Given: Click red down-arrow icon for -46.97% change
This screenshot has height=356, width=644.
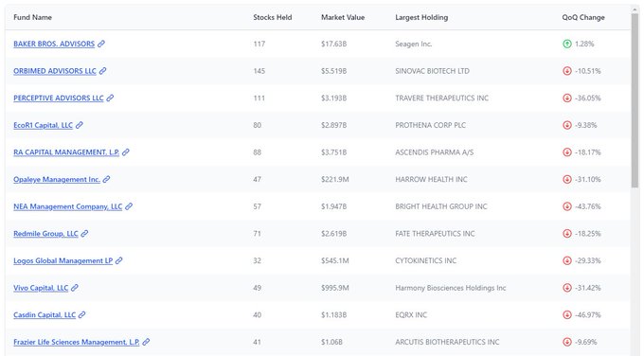Looking at the screenshot, I should pos(566,314).
